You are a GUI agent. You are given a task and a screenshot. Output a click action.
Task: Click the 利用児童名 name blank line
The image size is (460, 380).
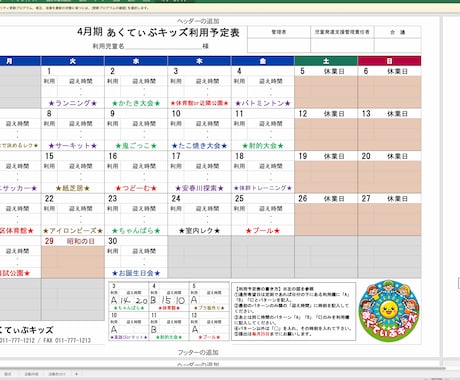point(163,46)
